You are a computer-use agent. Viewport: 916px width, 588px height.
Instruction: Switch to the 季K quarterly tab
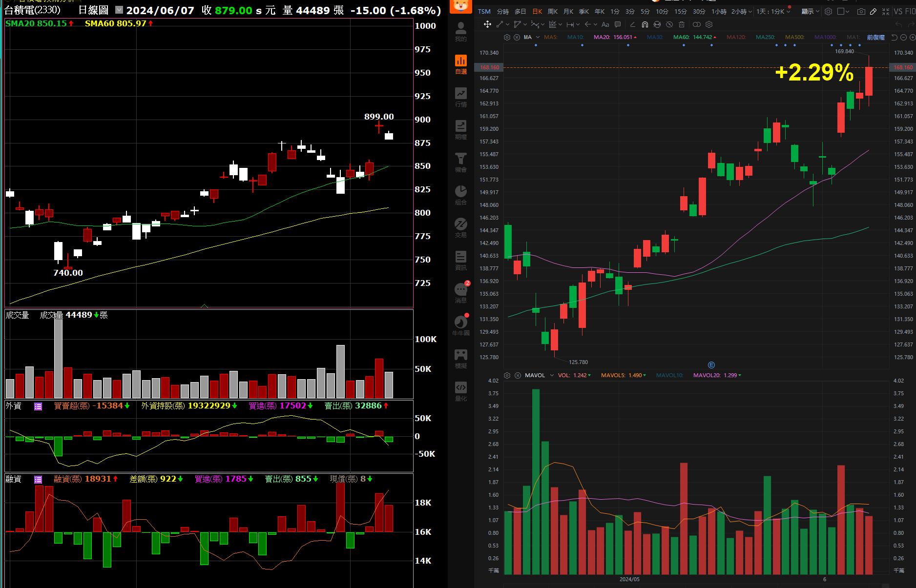pyautogui.click(x=584, y=11)
